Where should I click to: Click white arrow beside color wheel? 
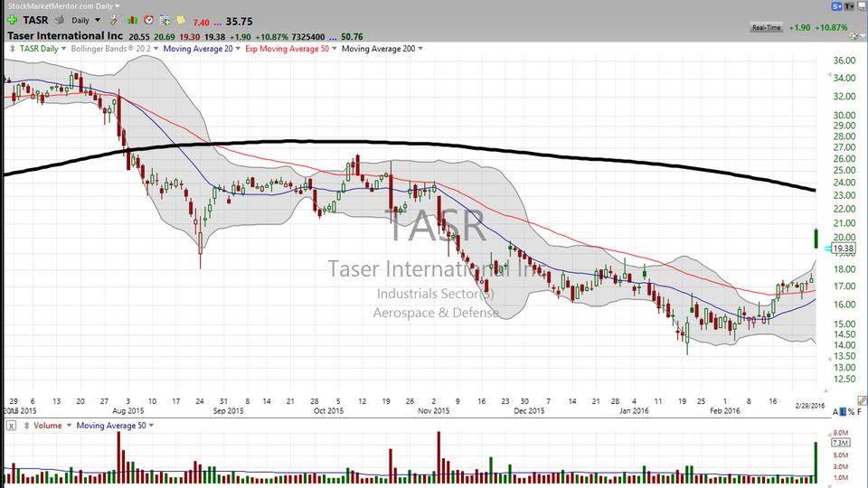tap(863, 37)
